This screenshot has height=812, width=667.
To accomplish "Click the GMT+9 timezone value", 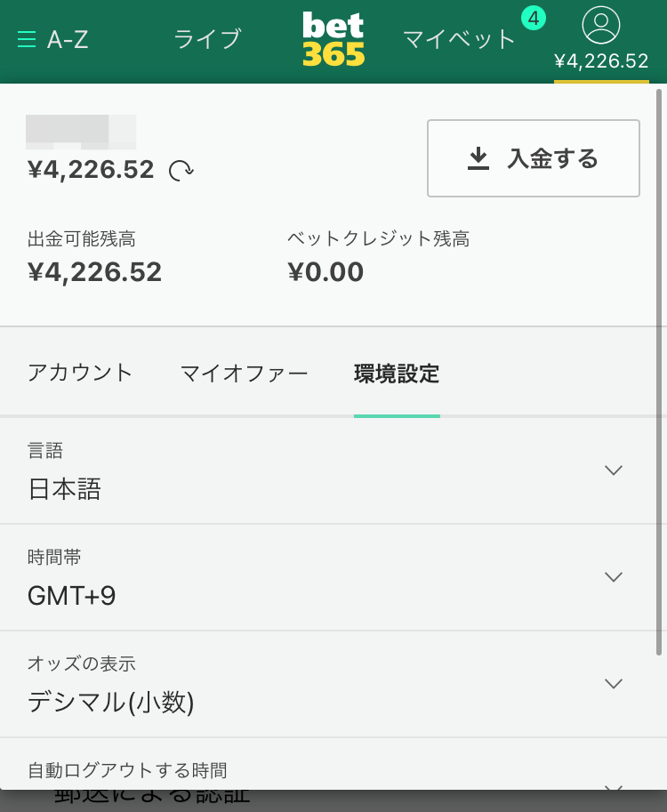I will coord(71,596).
